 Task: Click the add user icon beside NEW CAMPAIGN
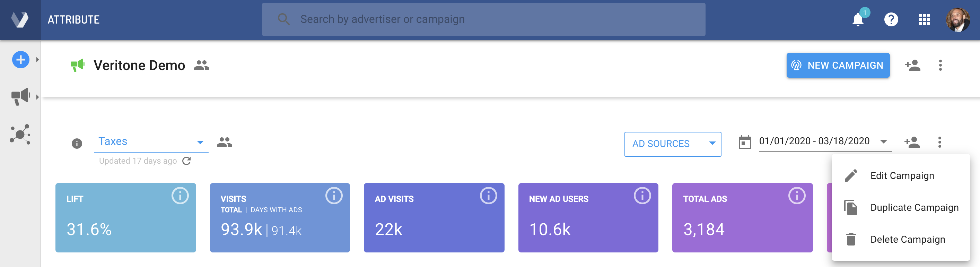click(912, 66)
